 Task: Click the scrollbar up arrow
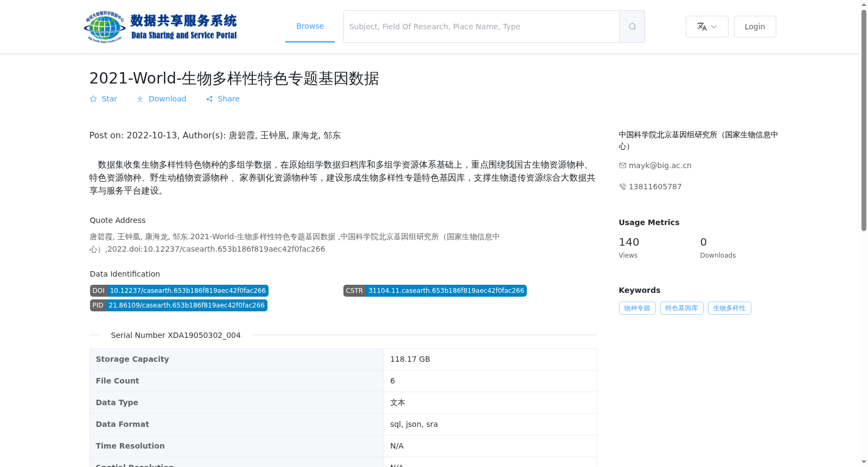click(864, 4)
